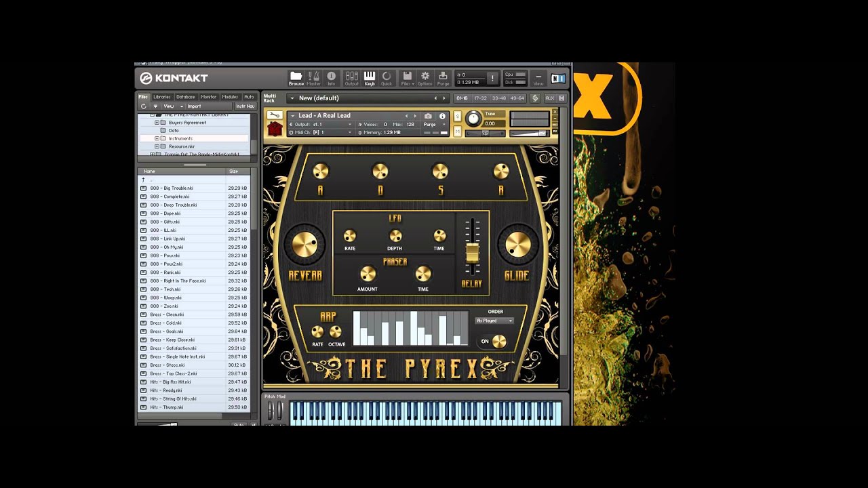
Task: Click the Delay fader handle
Action: 472,253
